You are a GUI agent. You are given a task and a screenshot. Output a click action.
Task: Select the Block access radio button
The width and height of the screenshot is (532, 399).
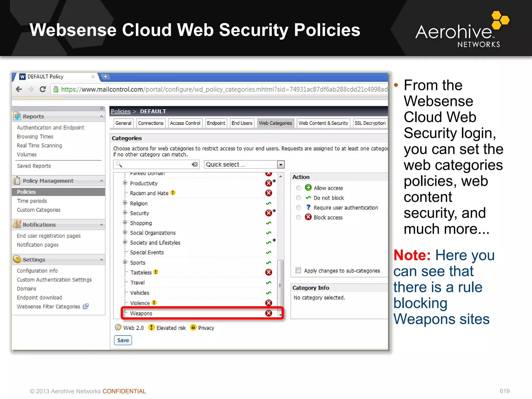pos(298,217)
